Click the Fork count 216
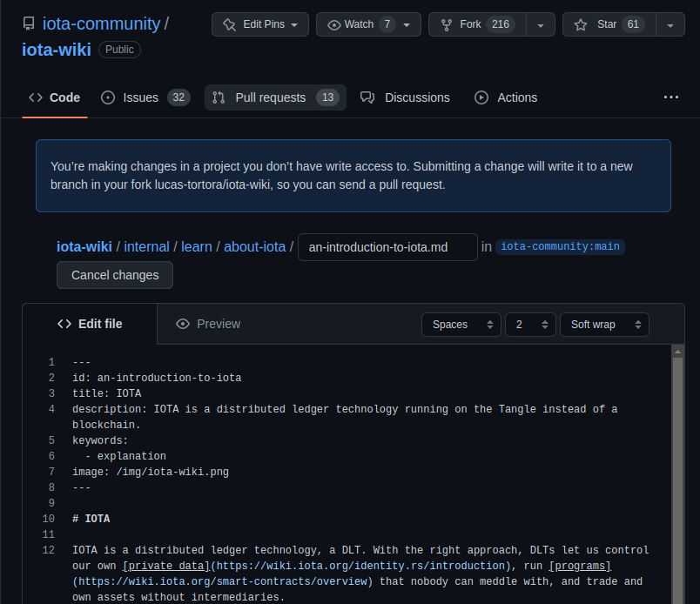Viewport: 700px width, 604px height. pyautogui.click(x=501, y=24)
